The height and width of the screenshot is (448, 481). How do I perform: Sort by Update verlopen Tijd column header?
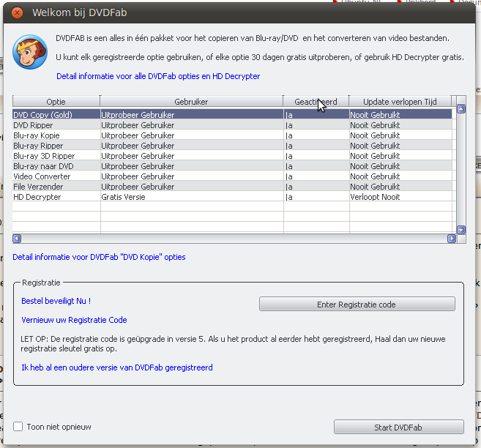pyautogui.click(x=400, y=102)
